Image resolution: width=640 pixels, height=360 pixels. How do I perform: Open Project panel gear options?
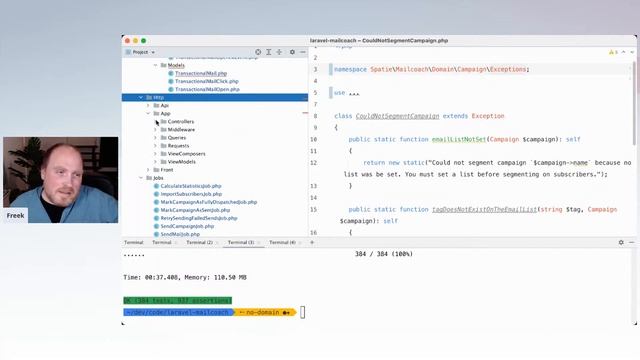292,52
